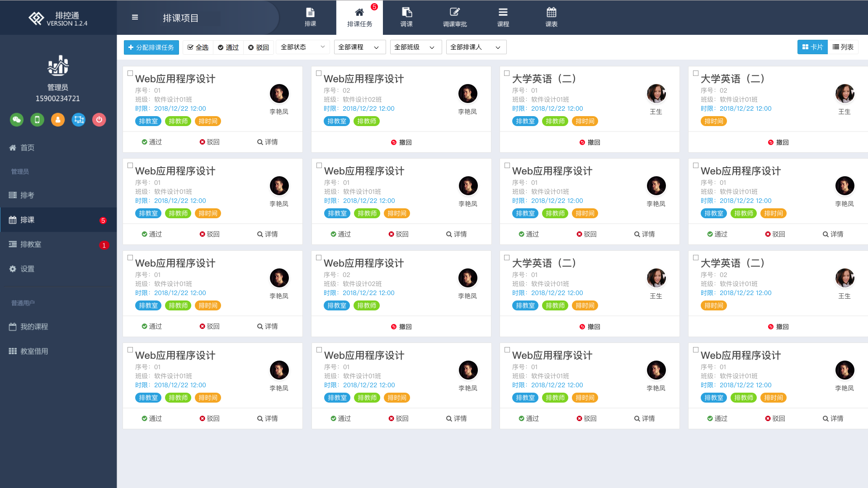Image resolution: width=868 pixels, height=488 pixels.
Task: Check the top-row 大学英语 序号01 card checkbox
Action: [507, 73]
